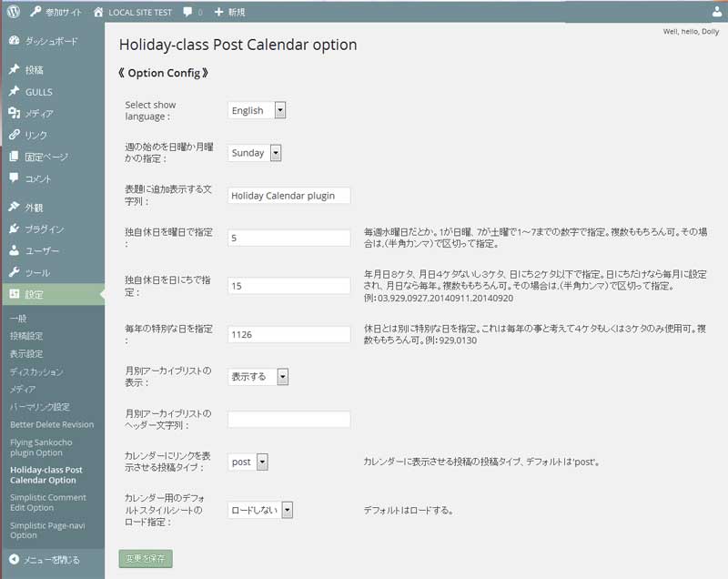Focus the empty archive list header field
The height and width of the screenshot is (579, 728).
point(288,420)
